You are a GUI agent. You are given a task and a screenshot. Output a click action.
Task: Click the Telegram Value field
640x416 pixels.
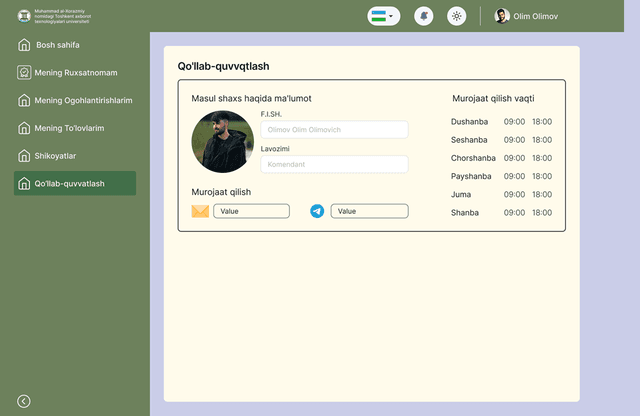pos(369,211)
